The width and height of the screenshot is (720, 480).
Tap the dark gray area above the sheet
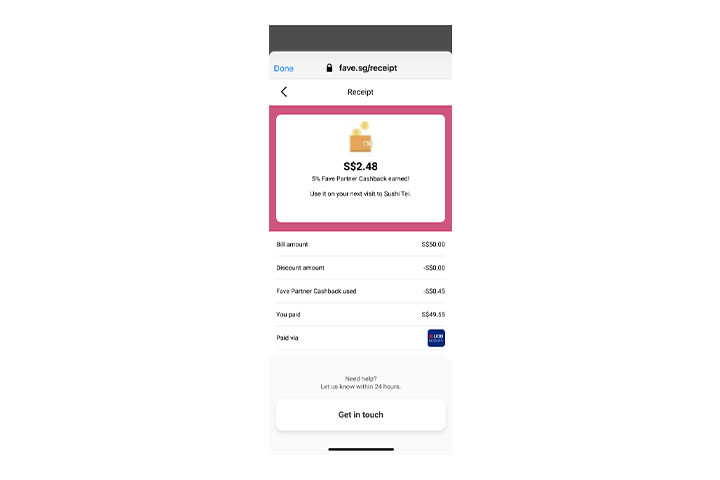click(360, 38)
